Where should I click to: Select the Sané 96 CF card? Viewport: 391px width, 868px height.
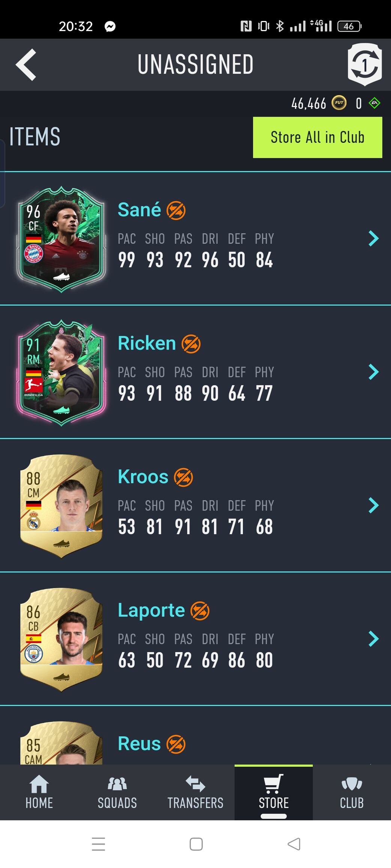[x=61, y=239]
